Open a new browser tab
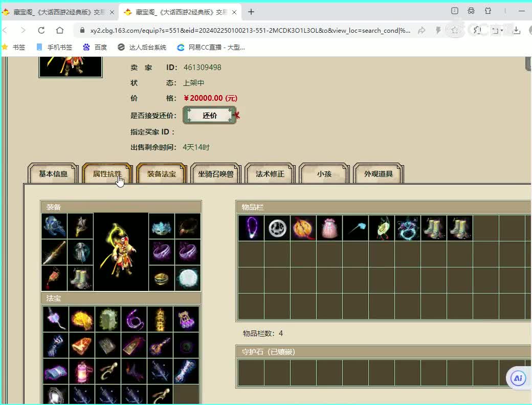532x405 pixels. [251, 12]
